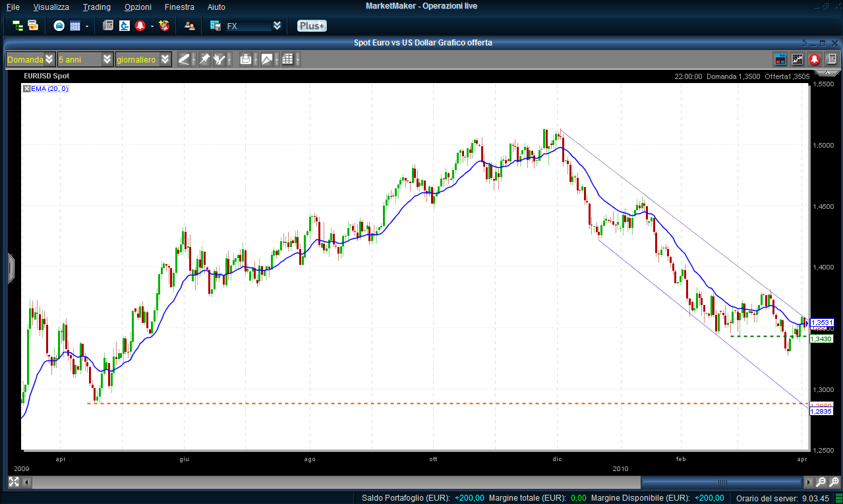Click the microscope research icon
843x504 pixels.
pos(125,26)
